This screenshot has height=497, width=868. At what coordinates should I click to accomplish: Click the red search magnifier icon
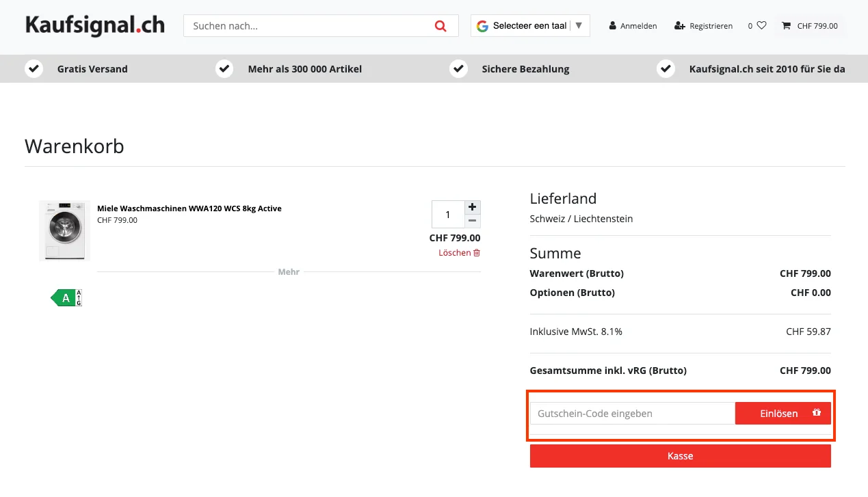(440, 25)
